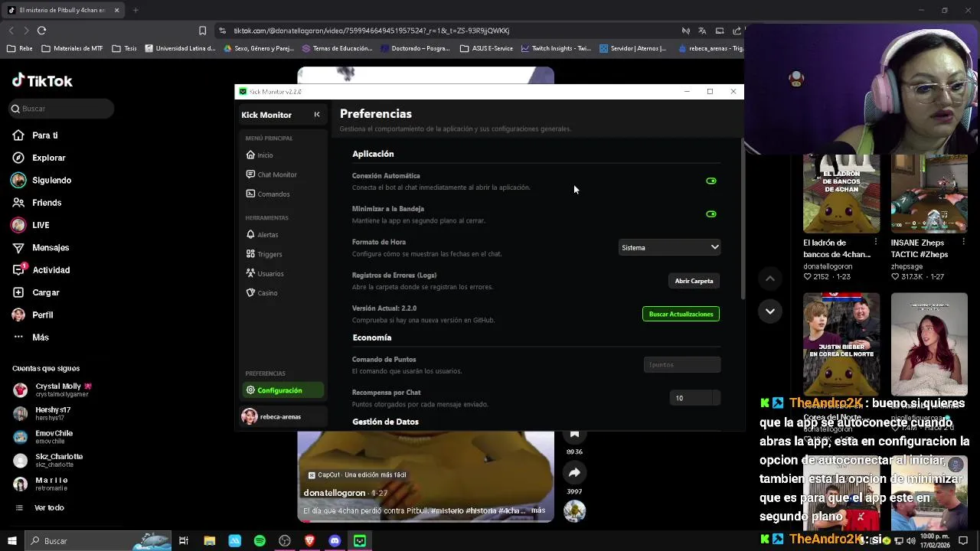Close the TikTok browser tab
The image size is (980, 551).
click(x=116, y=10)
